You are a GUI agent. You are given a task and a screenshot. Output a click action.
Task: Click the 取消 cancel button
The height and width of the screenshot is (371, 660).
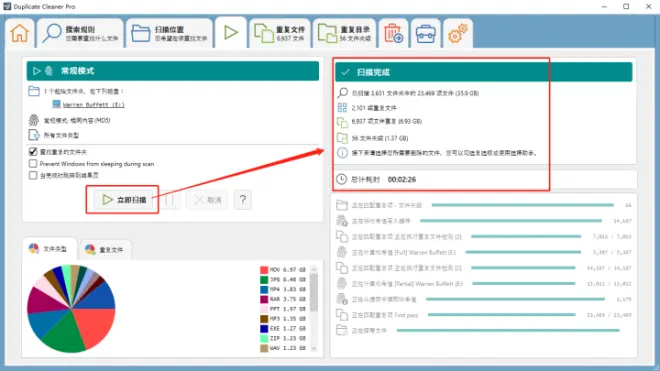pyautogui.click(x=208, y=200)
